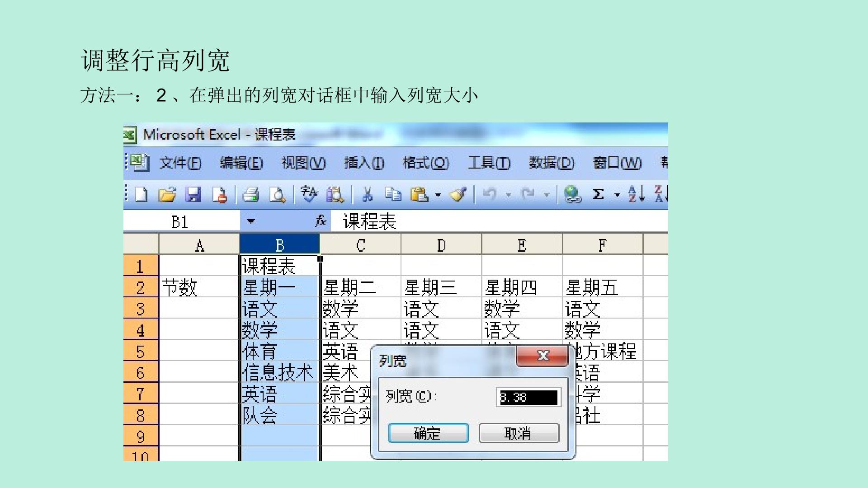Select row 5 header
The width and height of the screenshot is (868, 488).
(x=141, y=350)
